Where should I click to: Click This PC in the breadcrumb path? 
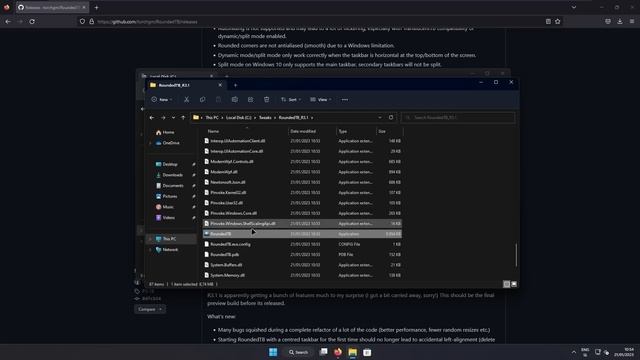[x=212, y=118]
